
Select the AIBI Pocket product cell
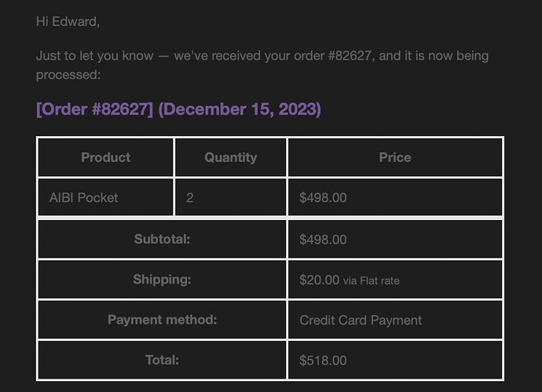(x=105, y=197)
